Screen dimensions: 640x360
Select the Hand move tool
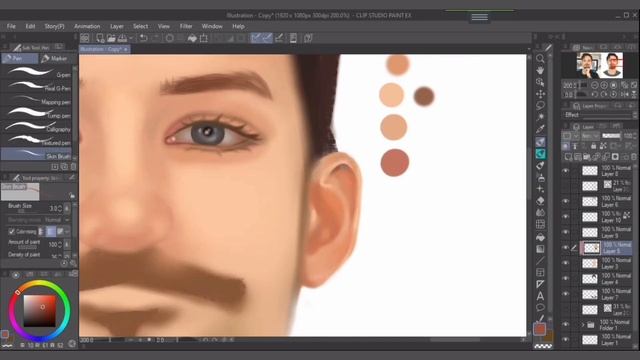(x=540, y=70)
